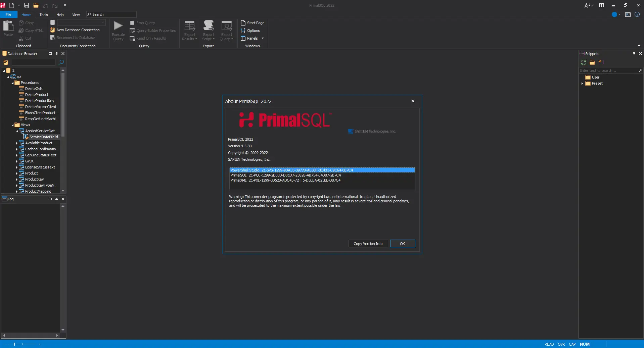This screenshot has height=348, width=644.
Task: Click the Snippets open folder icon
Action: click(592, 62)
